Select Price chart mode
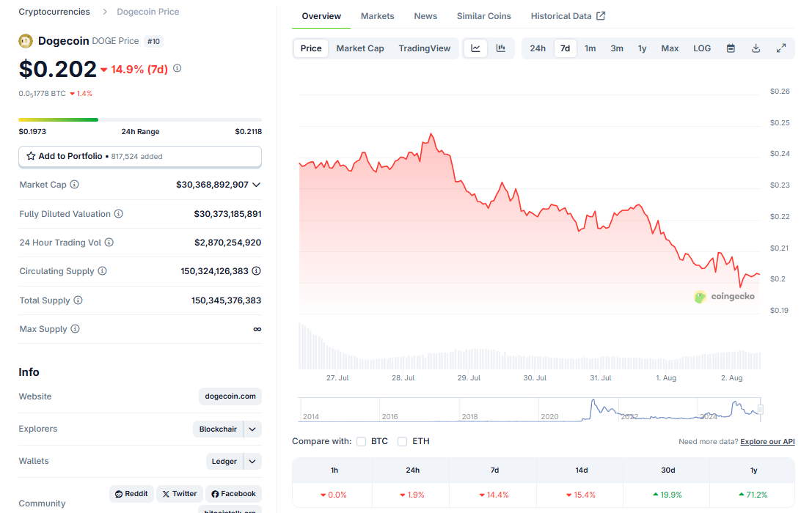 (x=311, y=48)
